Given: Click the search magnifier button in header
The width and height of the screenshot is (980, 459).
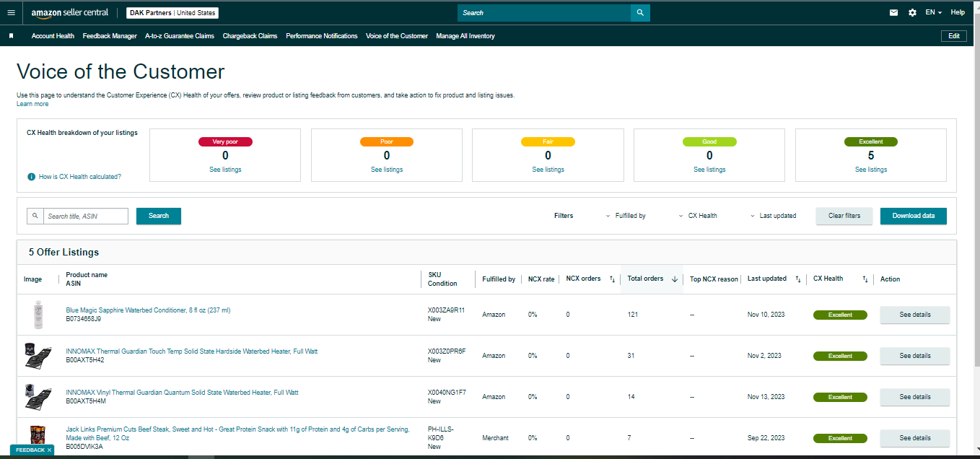Looking at the screenshot, I should [640, 12].
